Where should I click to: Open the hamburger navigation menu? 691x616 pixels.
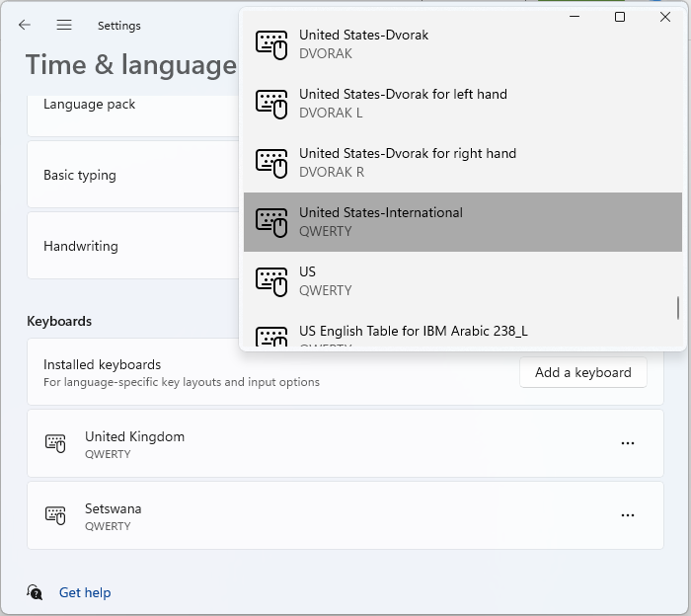click(64, 26)
